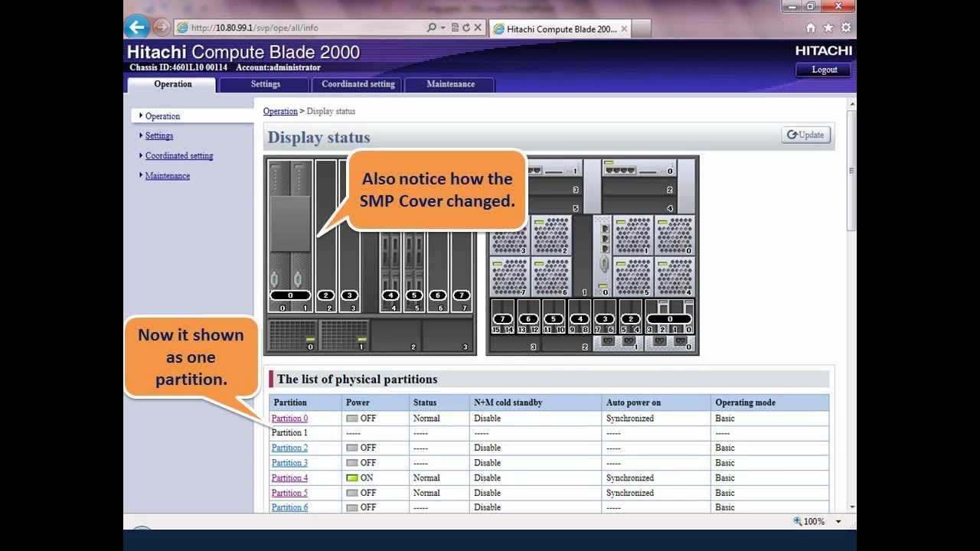
Task: Open the zoom level 100% dropdown arrow
Action: (x=838, y=521)
